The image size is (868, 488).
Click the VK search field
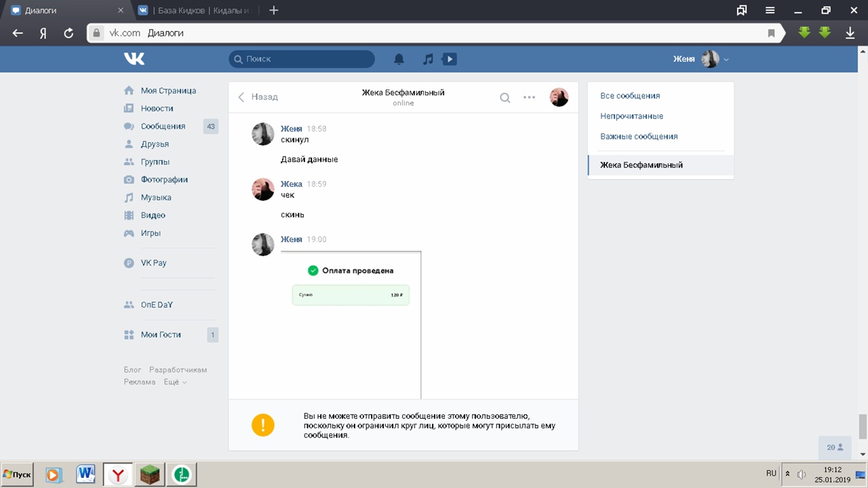302,59
